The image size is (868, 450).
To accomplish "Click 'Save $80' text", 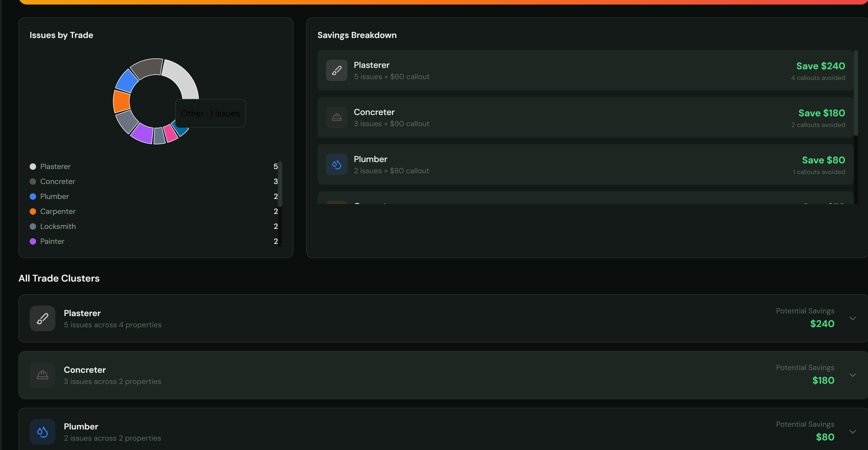I will click(823, 160).
